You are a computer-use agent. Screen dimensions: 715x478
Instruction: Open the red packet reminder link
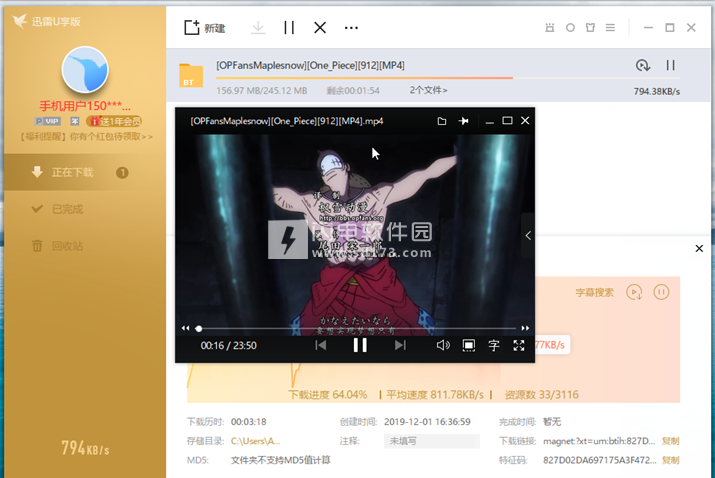[86, 136]
